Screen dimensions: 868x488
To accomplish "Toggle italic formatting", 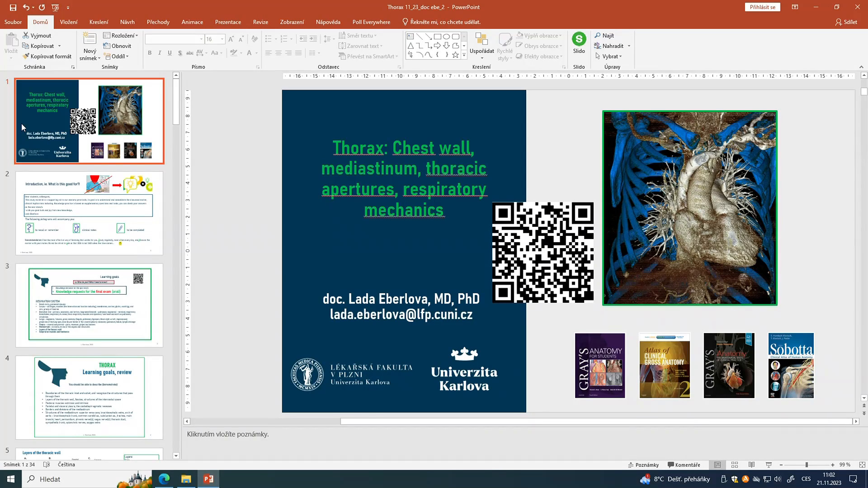I will [160, 53].
